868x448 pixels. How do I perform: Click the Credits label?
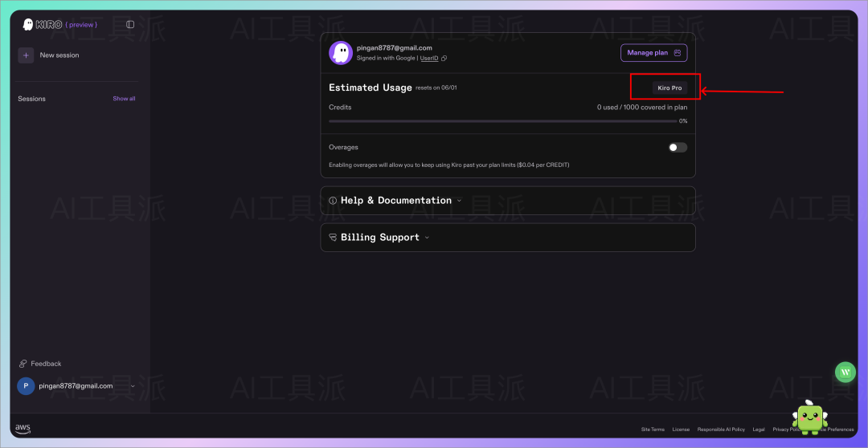[340, 108]
